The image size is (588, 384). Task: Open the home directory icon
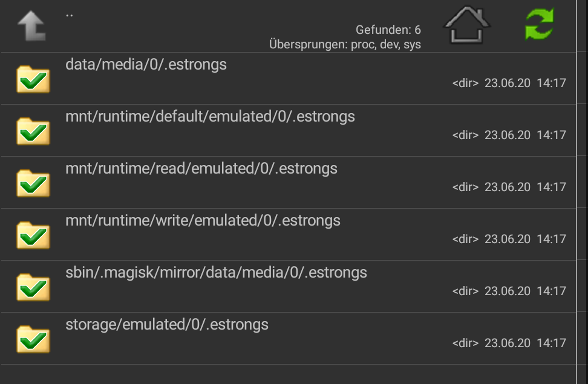(466, 25)
